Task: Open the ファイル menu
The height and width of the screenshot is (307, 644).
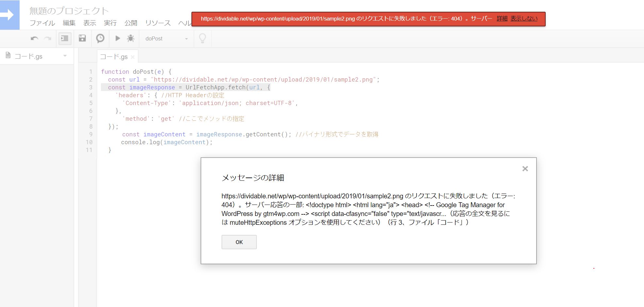Action: (42, 23)
